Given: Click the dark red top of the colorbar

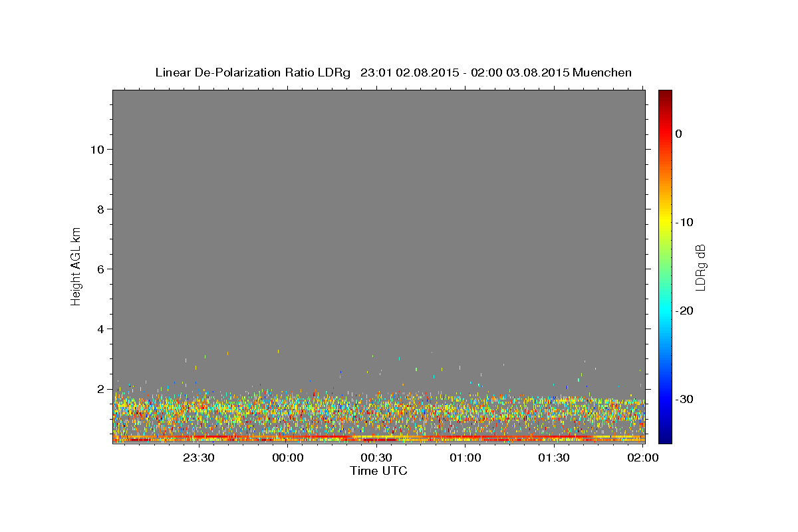Looking at the screenshot, I should [x=665, y=95].
